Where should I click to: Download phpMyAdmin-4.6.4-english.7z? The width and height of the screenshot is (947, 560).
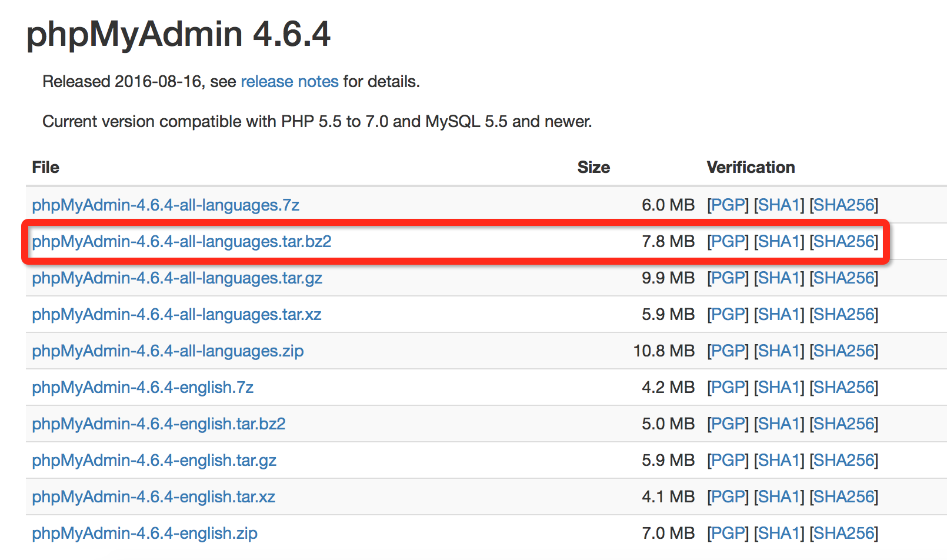pos(142,387)
